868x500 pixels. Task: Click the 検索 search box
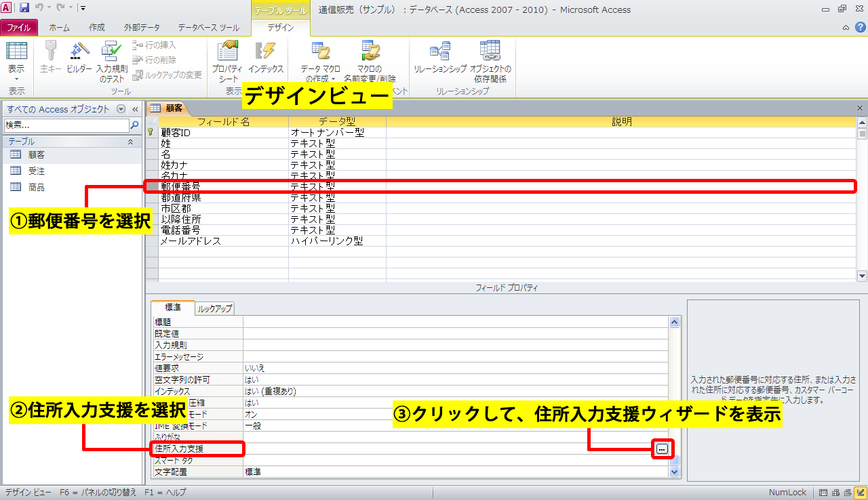(x=66, y=125)
